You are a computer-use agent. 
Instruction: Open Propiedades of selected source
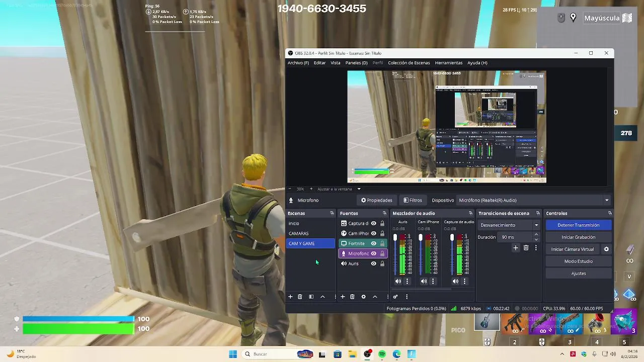(377, 200)
